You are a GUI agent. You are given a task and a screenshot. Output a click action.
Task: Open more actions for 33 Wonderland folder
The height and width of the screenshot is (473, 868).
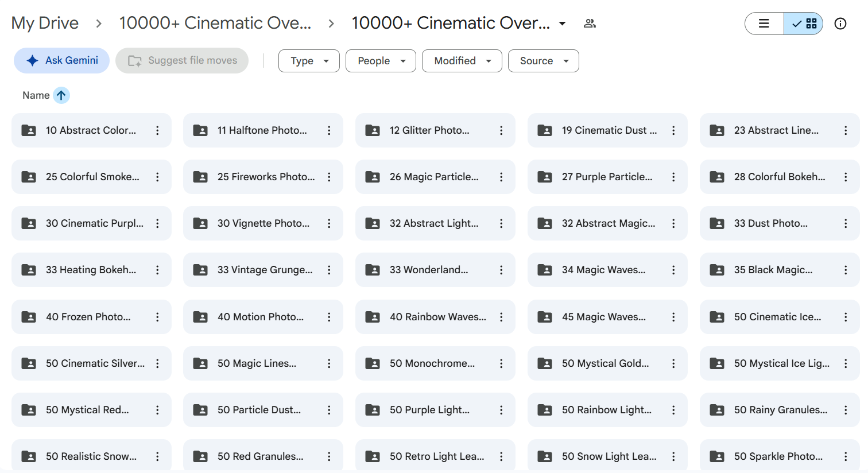click(x=501, y=270)
